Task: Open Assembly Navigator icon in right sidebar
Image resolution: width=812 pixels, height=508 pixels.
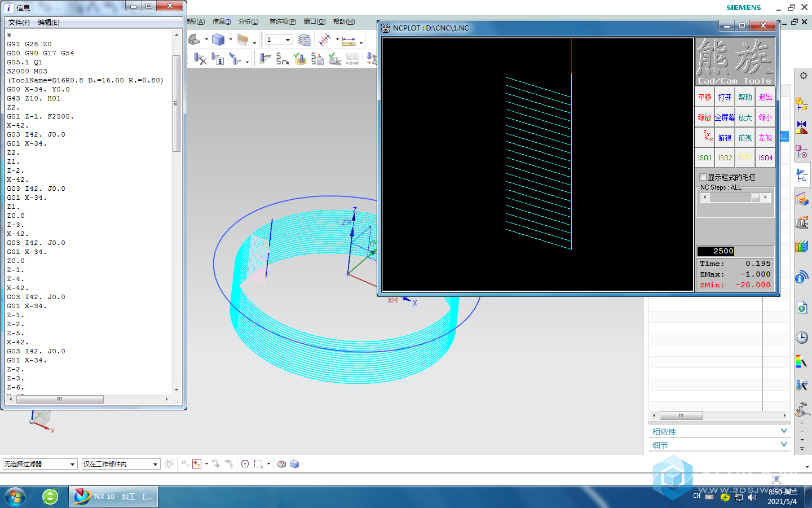Action: 802,104
